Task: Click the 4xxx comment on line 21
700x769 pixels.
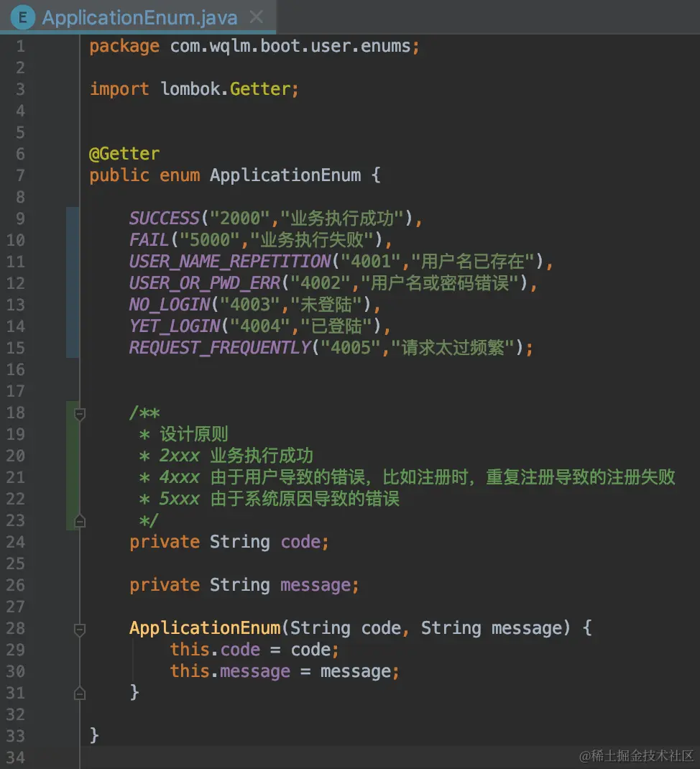Action: [407, 477]
